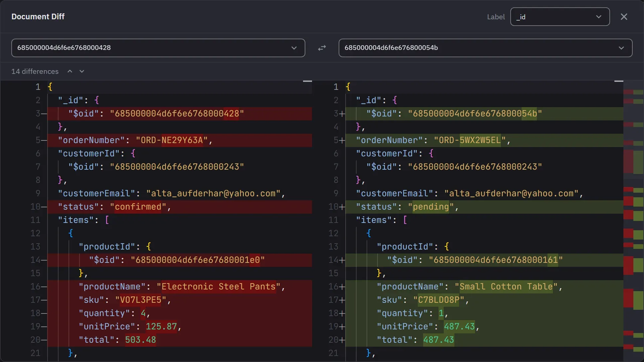
Task: Swap the left and right documents
Action: point(322,48)
